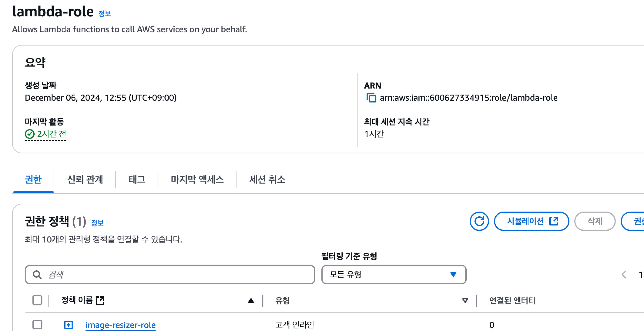Screen dimensions: 644x331
Task: Open the 태그 tab
Action: pyautogui.click(x=137, y=179)
